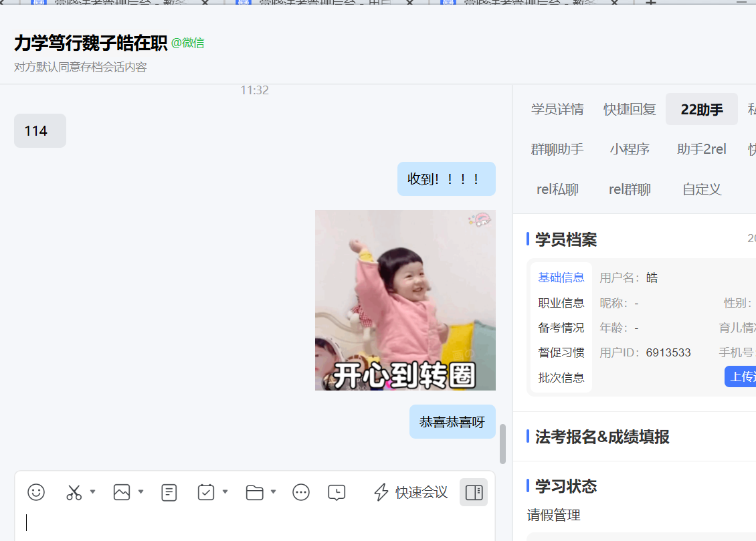
Task: Select the 22助手 tab
Action: point(702,110)
